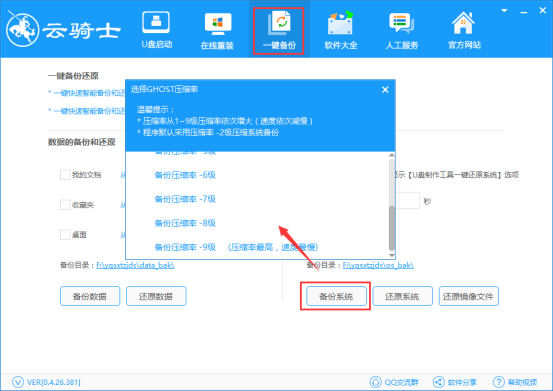The image size is (553, 391).
Task: Open the 软件分享 share option
Action: coord(455,382)
